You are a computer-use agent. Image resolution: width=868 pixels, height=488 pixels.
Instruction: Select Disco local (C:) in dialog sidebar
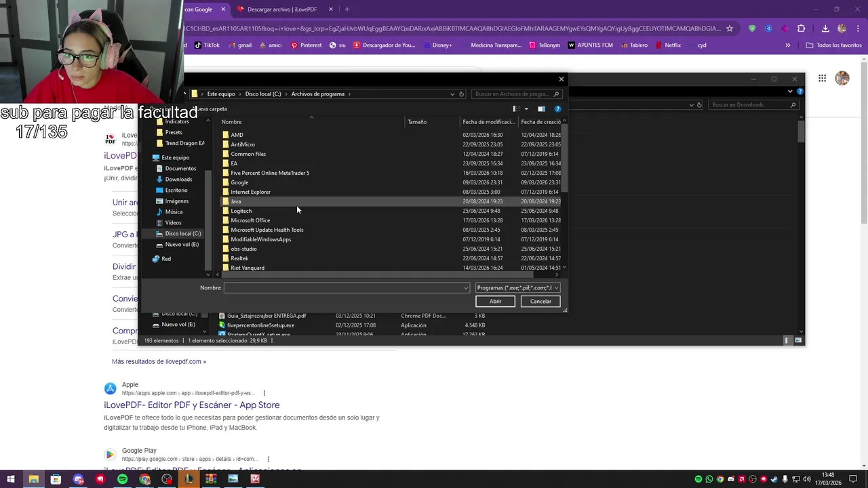coord(182,234)
